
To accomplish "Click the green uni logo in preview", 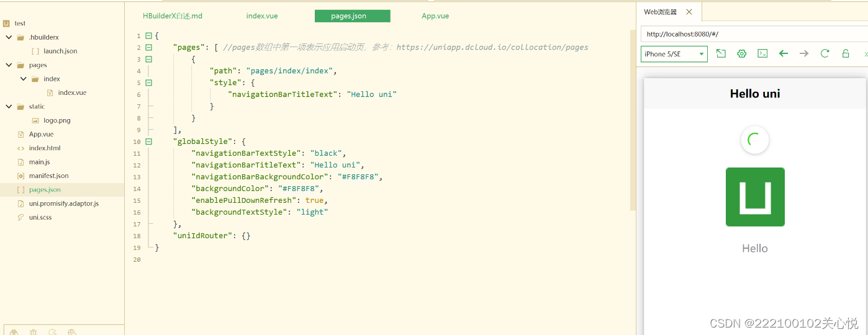I will click(x=755, y=197).
